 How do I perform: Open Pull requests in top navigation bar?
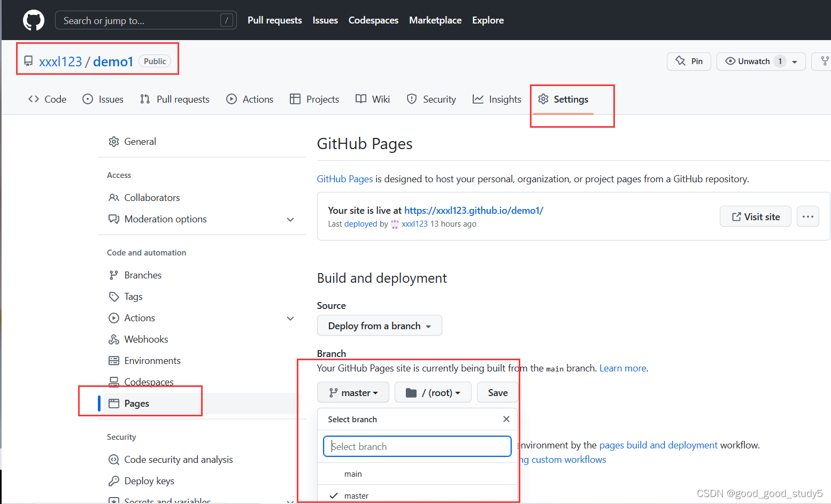(x=275, y=20)
